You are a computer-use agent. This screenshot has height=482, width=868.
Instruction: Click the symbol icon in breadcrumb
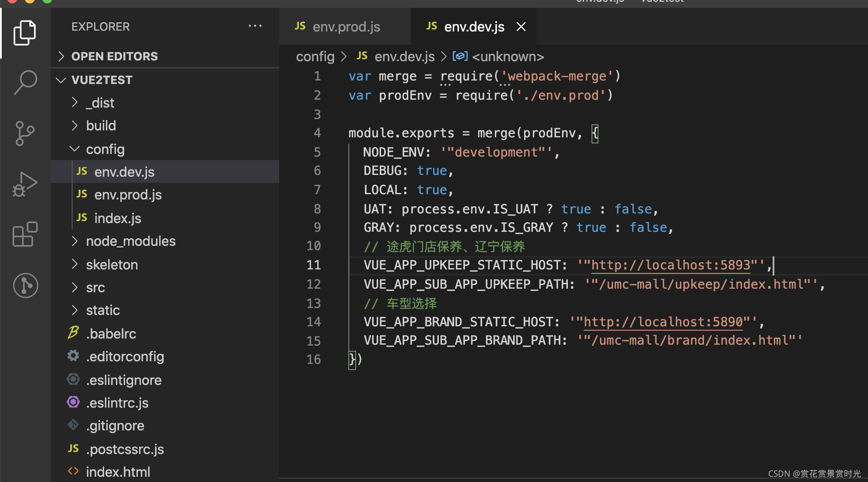(x=459, y=56)
